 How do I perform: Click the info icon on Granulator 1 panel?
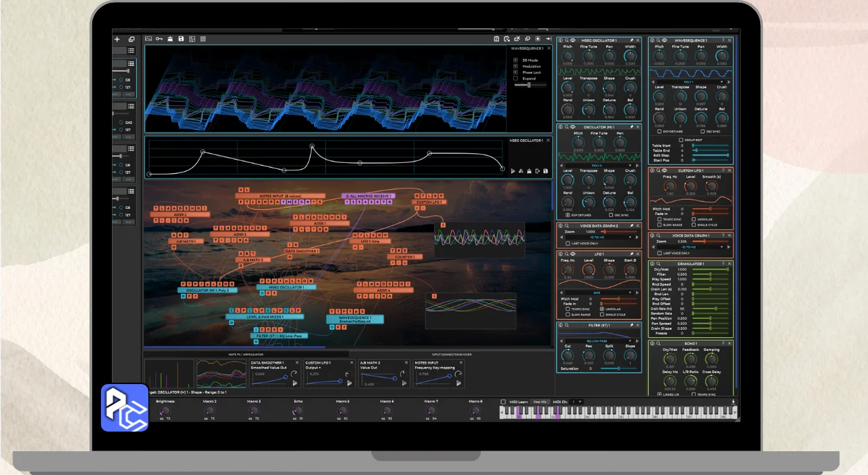[x=652, y=263]
